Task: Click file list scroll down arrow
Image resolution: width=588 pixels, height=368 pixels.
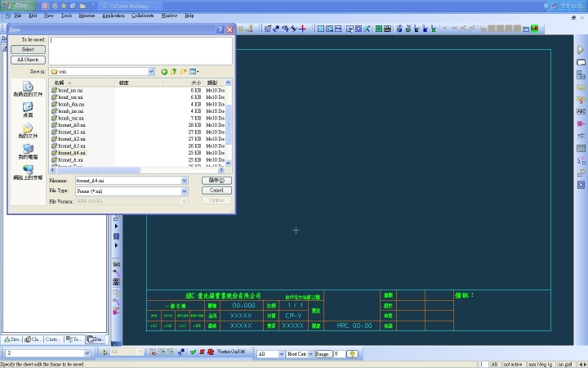Action: pyautogui.click(x=228, y=163)
